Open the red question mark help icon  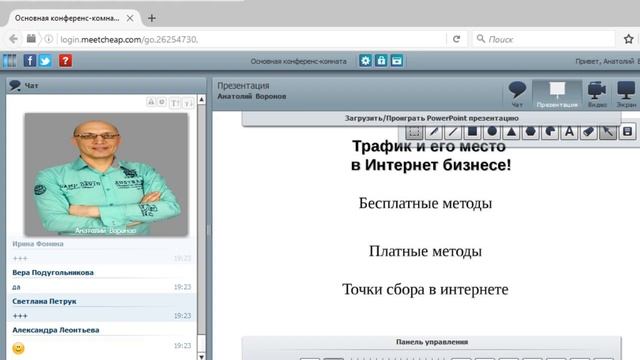tap(65, 61)
